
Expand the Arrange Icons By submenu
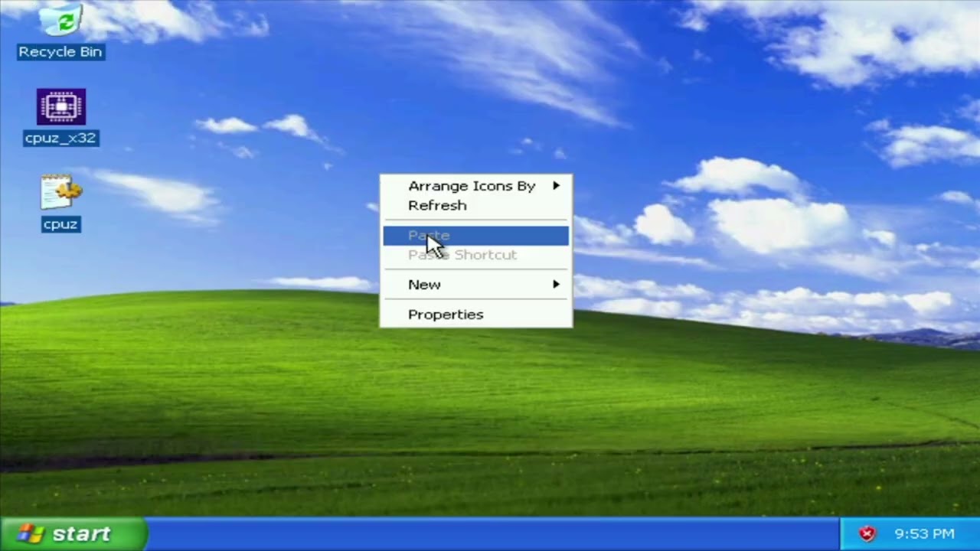point(475,186)
